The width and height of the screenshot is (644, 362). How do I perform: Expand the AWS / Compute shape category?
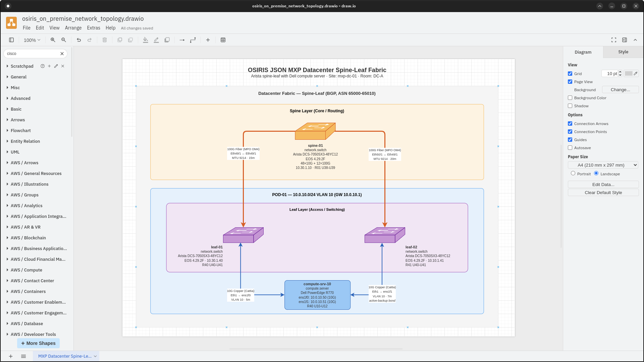tap(26, 270)
